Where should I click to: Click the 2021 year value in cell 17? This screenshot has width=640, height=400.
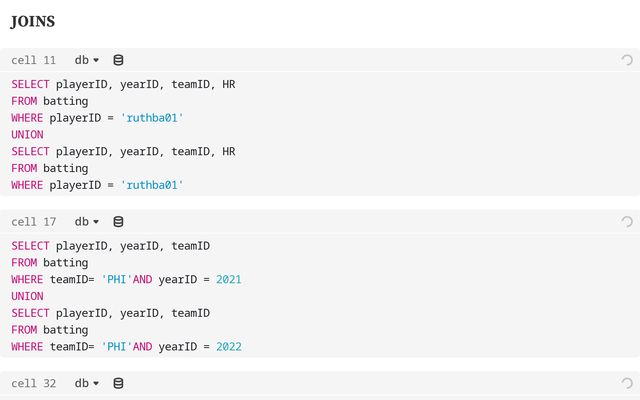click(229, 279)
